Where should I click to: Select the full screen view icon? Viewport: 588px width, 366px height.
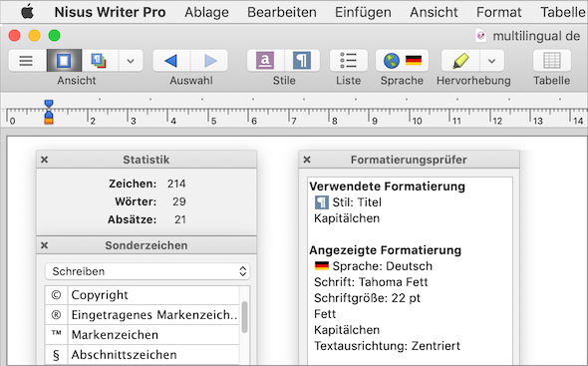[100, 61]
